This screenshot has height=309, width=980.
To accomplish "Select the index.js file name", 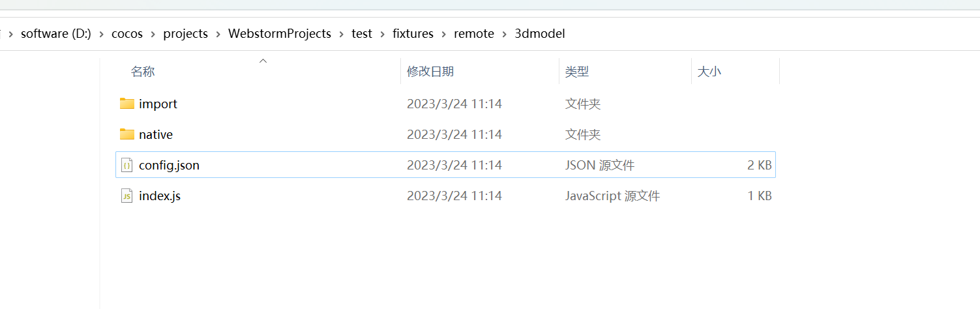I will (160, 196).
